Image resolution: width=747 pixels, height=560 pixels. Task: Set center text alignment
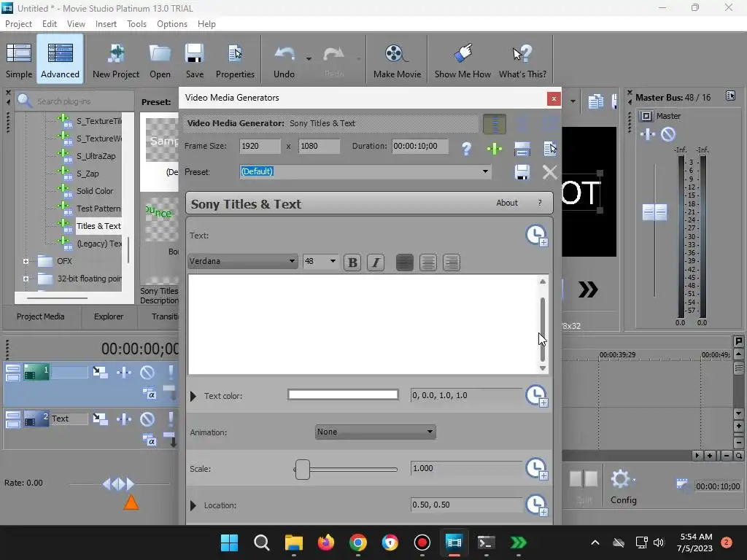click(427, 262)
